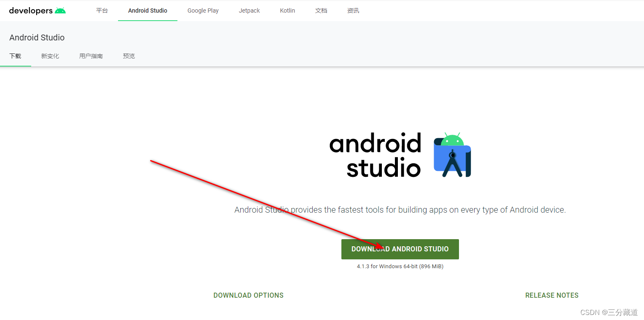644x320 pixels.
Task: Click the Android Studio compass logo icon
Action: (452, 155)
